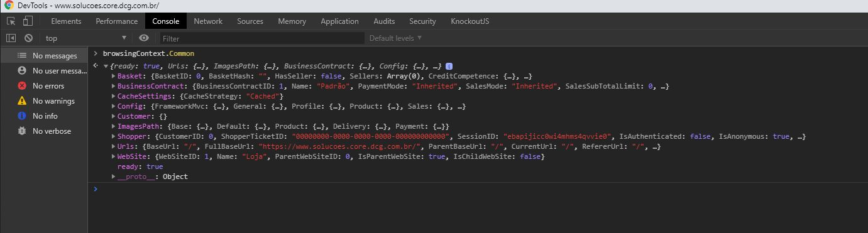This screenshot has height=233, width=868.
Task: Click the blue info badge on the object
Action: (449, 66)
